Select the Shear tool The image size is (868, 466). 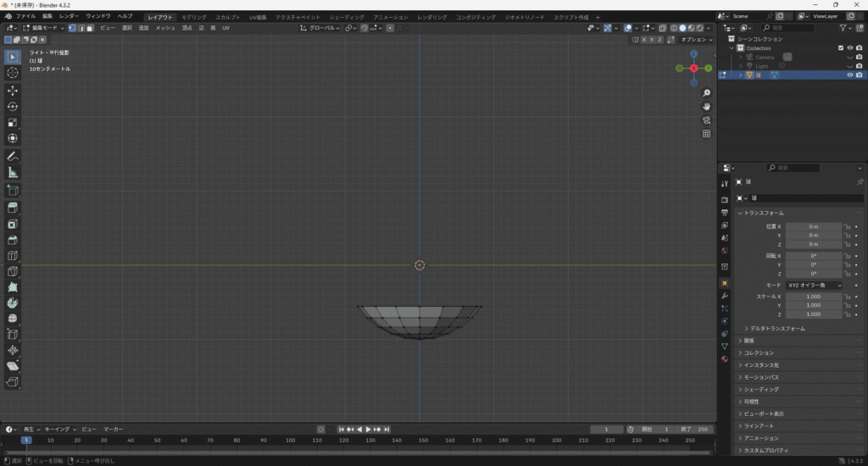click(x=12, y=366)
